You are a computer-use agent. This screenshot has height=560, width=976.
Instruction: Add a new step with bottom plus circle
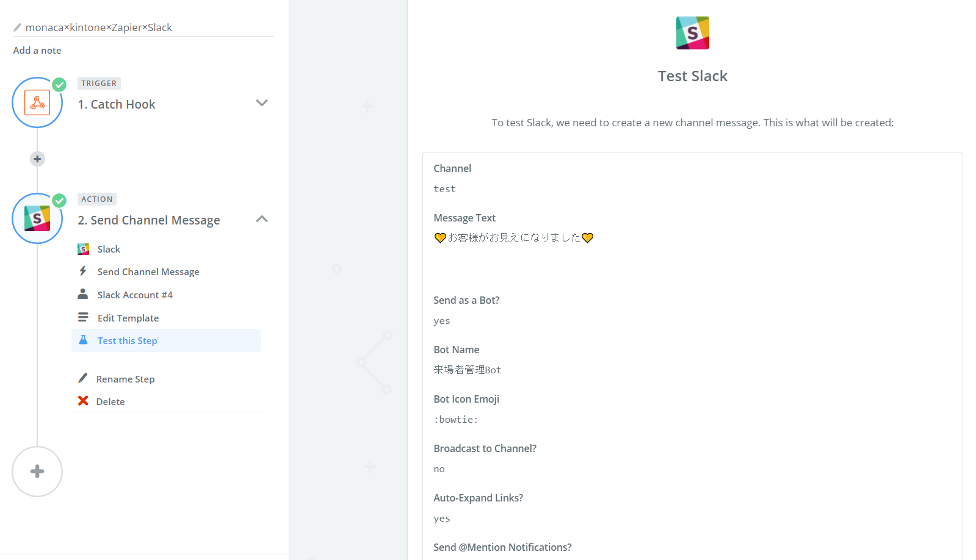pos(37,472)
